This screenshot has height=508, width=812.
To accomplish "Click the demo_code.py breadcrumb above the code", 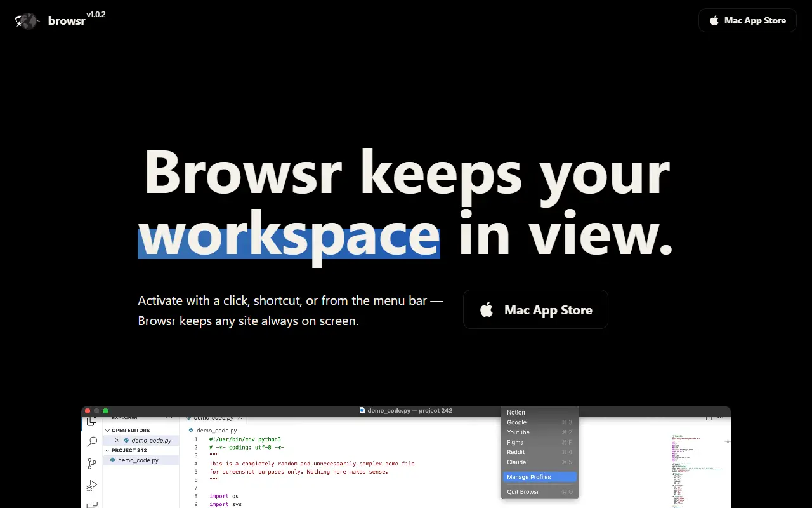I will click(216, 430).
